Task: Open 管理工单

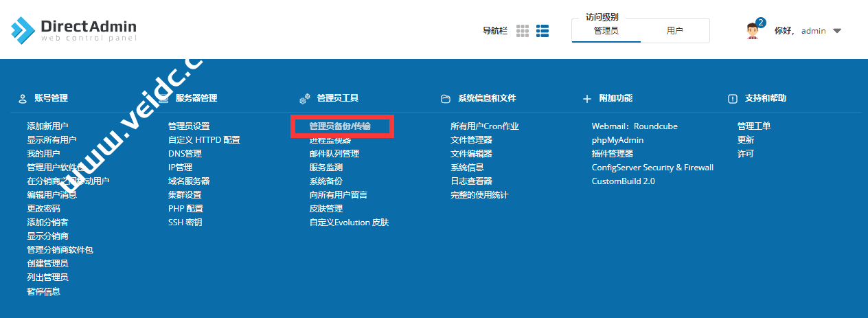Action: point(754,126)
